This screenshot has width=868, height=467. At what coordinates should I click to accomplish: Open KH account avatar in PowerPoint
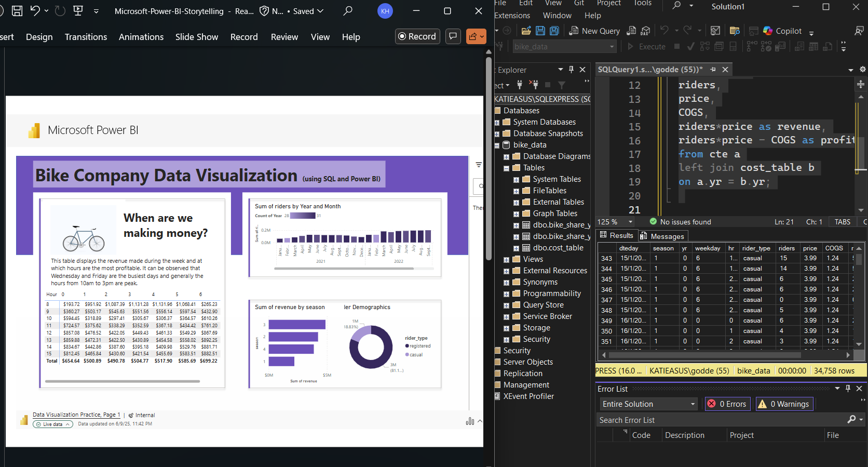[385, 11]
